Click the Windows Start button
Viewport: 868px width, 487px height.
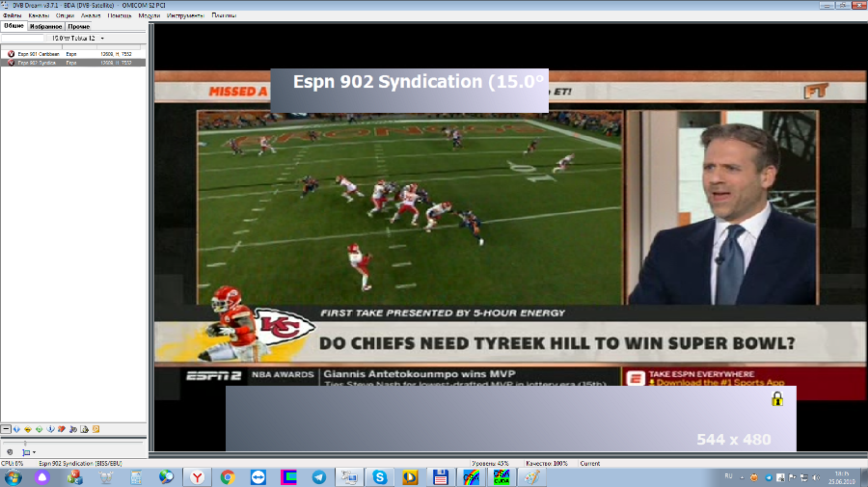pos(12,476)
